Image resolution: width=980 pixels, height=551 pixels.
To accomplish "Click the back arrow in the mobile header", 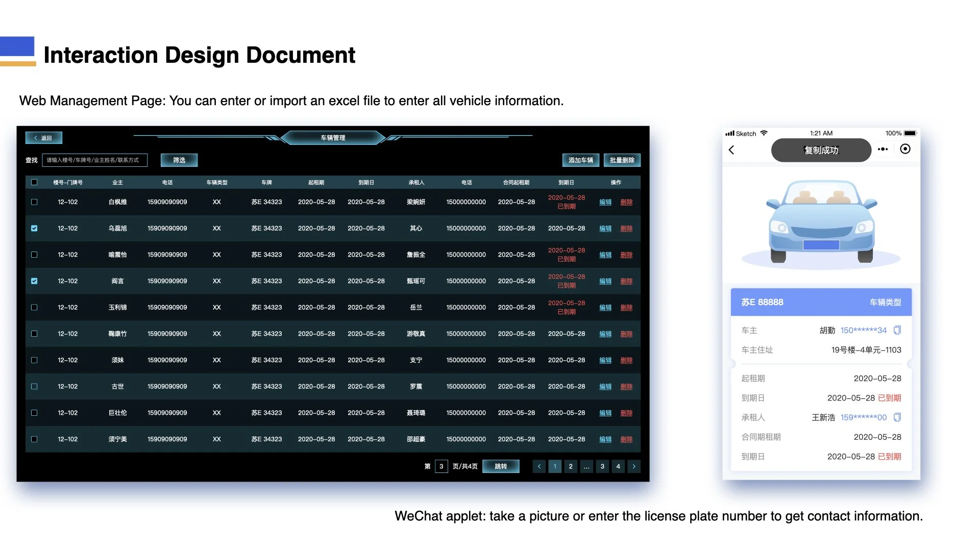I will [x=731, y=150].
